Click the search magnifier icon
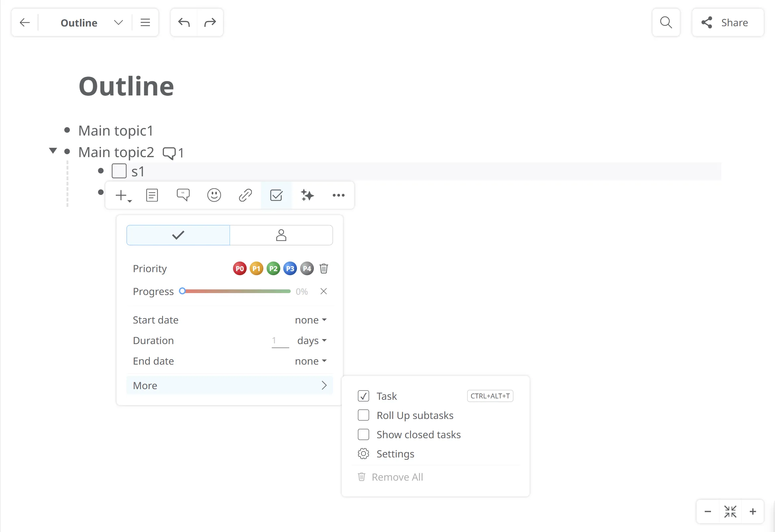The image size is (775, 532). (x=666, y=23)
